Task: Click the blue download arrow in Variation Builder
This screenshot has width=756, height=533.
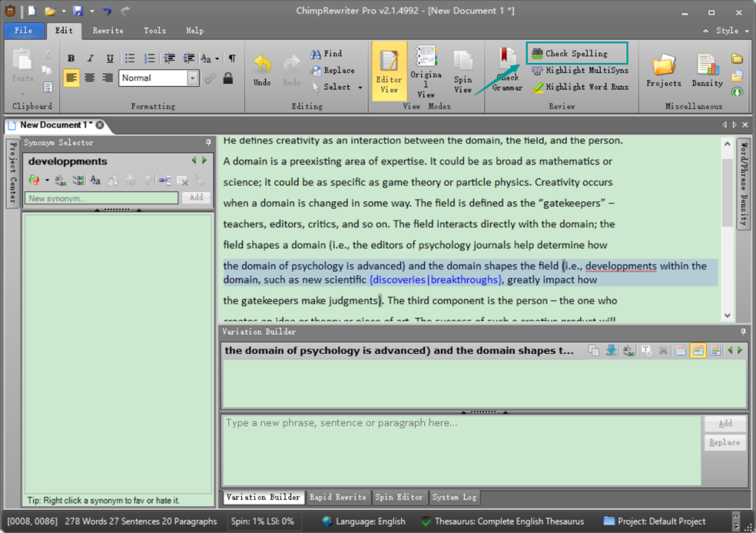Action: click(611, 350)
